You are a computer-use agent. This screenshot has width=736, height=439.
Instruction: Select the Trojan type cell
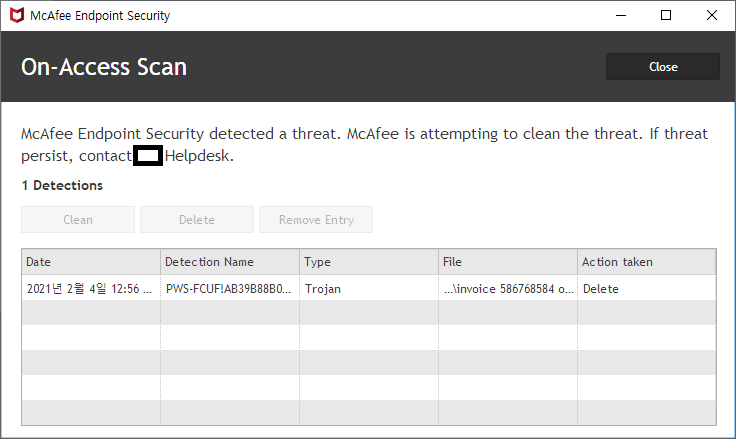(369, 288)
